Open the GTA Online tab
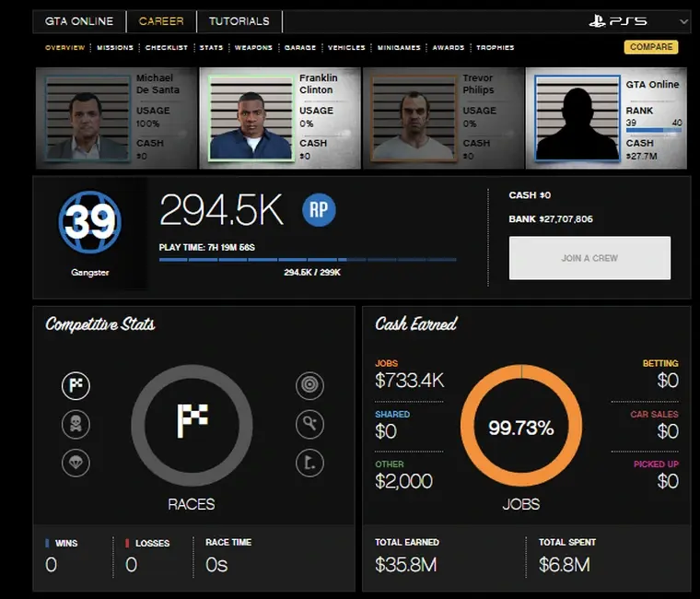Image resolution: width=700 pixels, height=599 pixels. click(79, 21)
